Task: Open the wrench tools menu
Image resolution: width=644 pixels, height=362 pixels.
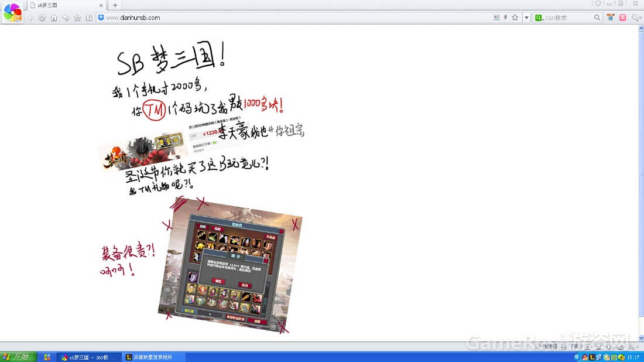Action: click(x=635, y=18)
